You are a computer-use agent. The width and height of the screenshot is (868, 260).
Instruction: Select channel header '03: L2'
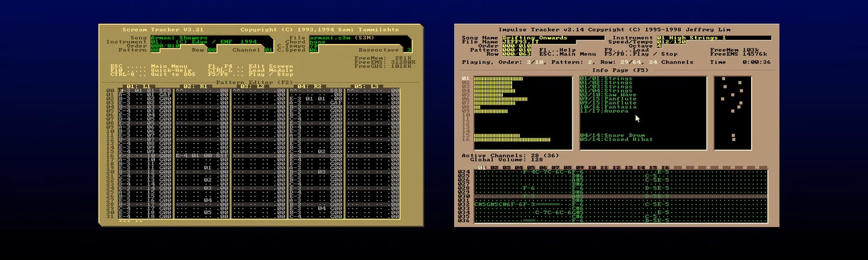tap(252, 86)
